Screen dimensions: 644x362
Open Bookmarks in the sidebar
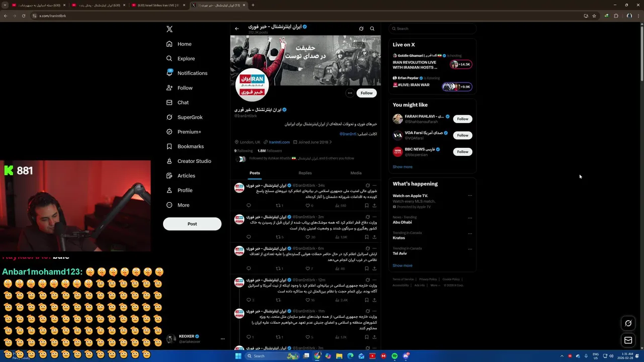tap(185, 146)
